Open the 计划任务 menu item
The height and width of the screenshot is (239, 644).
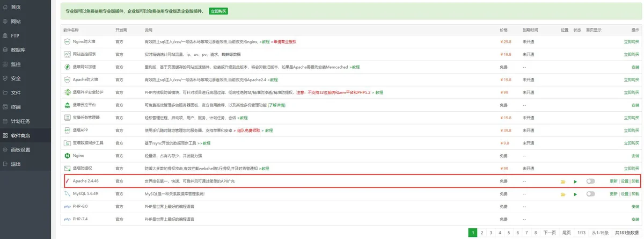pos(25,121)
